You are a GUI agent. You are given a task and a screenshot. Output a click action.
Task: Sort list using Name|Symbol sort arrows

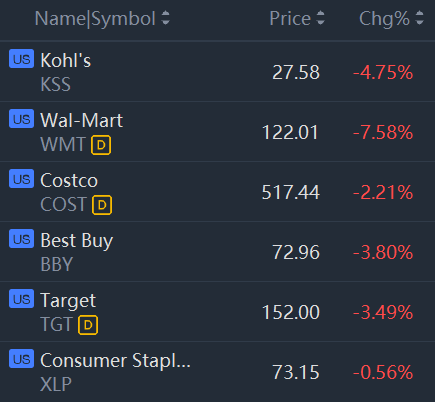click(166, 18)
